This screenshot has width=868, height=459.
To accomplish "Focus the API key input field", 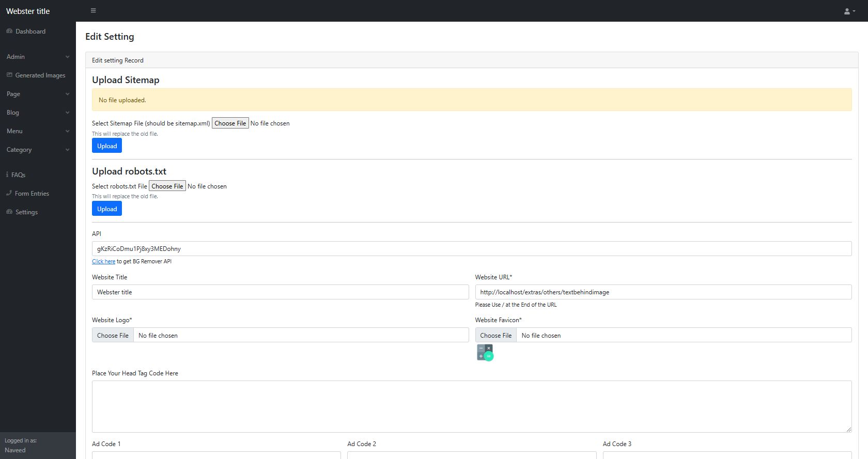I will (x=471, y=249).
